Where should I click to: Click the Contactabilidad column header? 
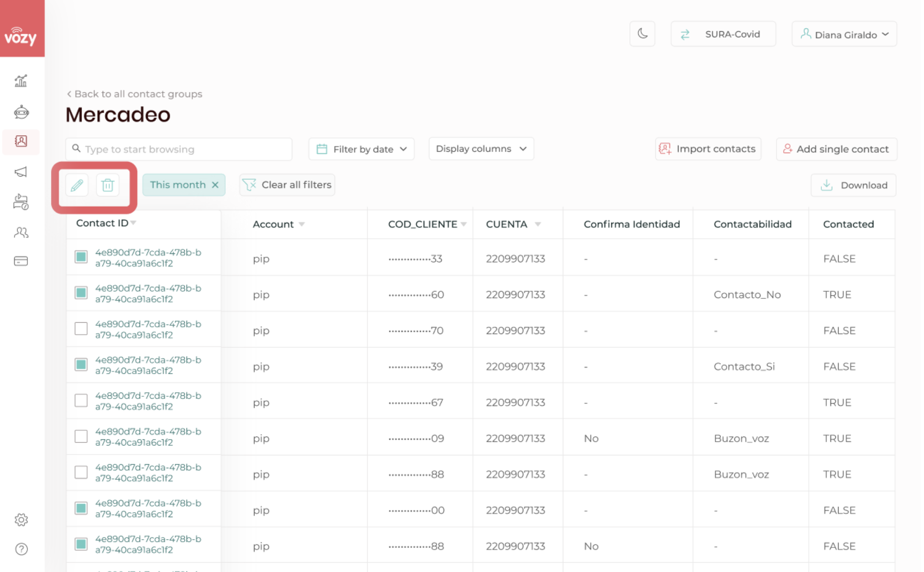pyautogui.click(x=753, y=224)
